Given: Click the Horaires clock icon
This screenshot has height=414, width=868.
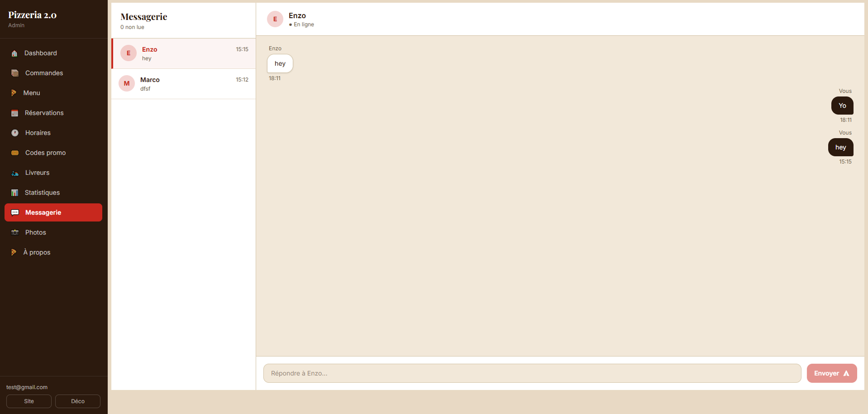Looking at the screenshot, I should (15, 133).
